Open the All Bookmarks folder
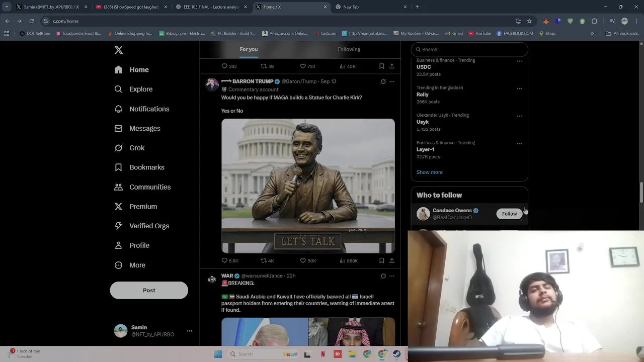Viewport: 644px width, 362px height. pos(622,34)
